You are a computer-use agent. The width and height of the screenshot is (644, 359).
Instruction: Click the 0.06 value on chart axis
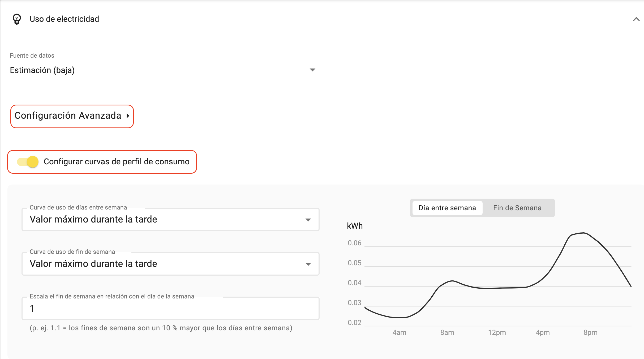coord(355,243)
